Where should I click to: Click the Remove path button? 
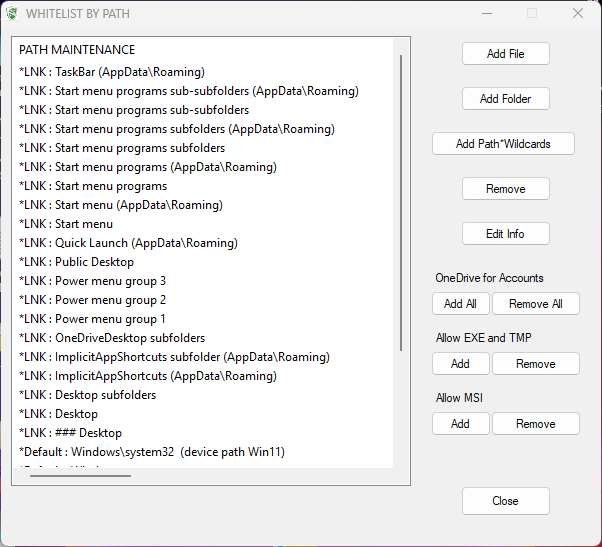point(505,189)
